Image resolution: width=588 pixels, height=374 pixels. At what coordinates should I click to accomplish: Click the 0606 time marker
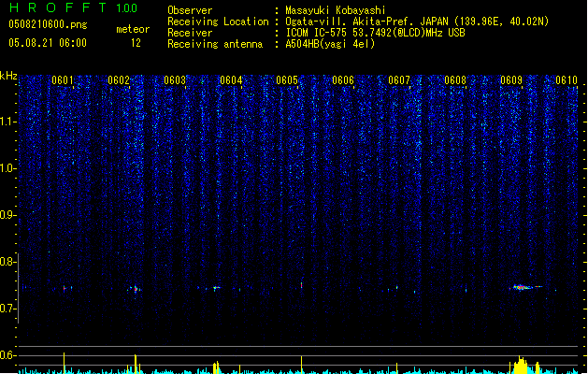point(343,80)
